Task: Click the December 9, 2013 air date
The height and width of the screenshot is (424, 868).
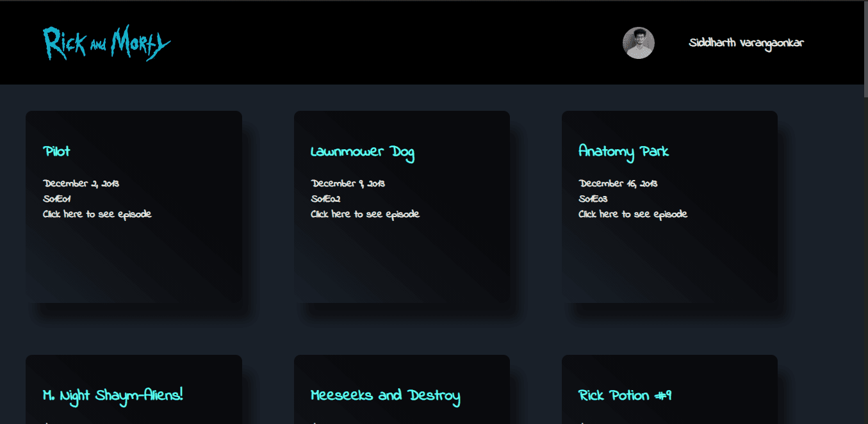Action: [348, 184]
